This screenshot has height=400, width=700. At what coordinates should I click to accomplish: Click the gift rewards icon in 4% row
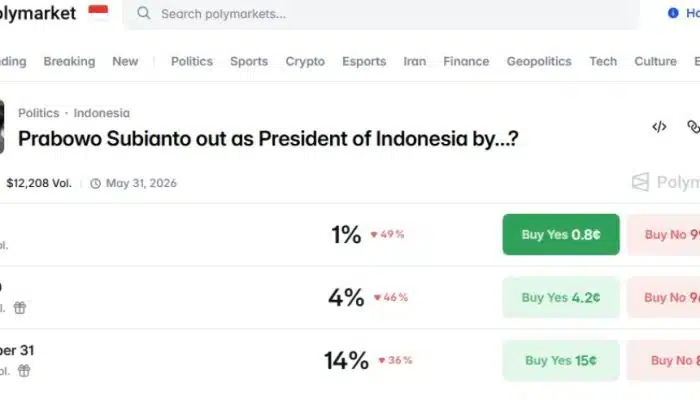coord(20,308)
